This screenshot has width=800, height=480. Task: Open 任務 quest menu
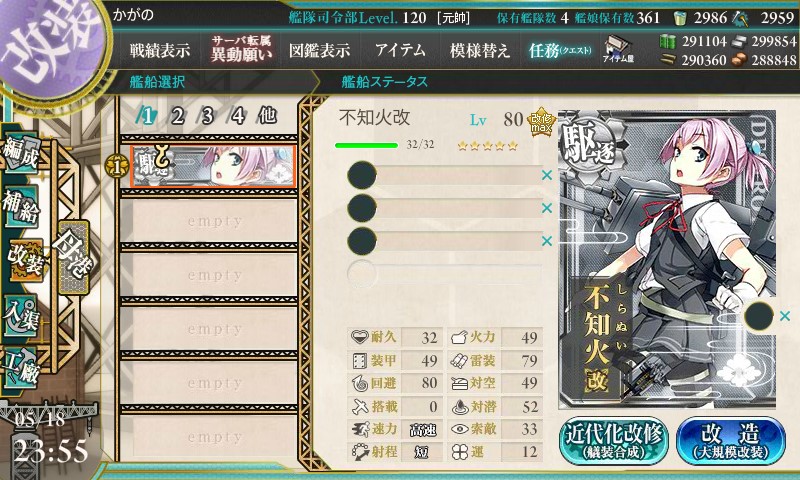coord(560,50)
